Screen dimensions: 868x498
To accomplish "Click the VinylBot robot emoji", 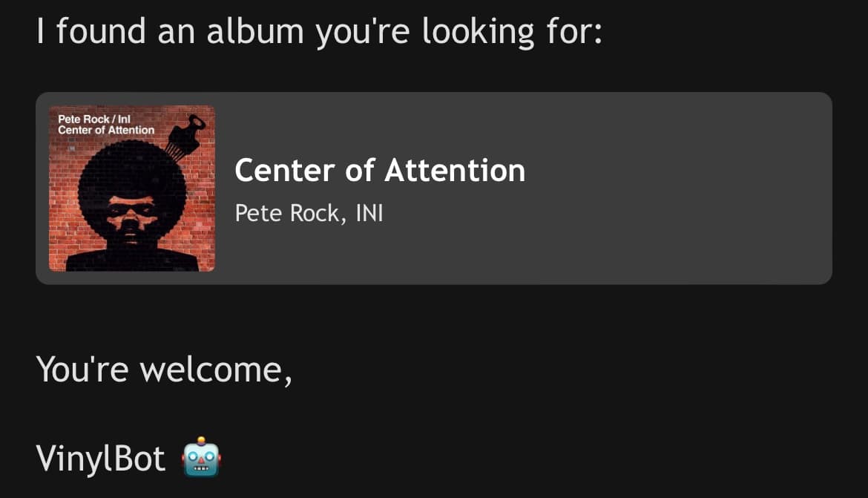I will (201, 458).
